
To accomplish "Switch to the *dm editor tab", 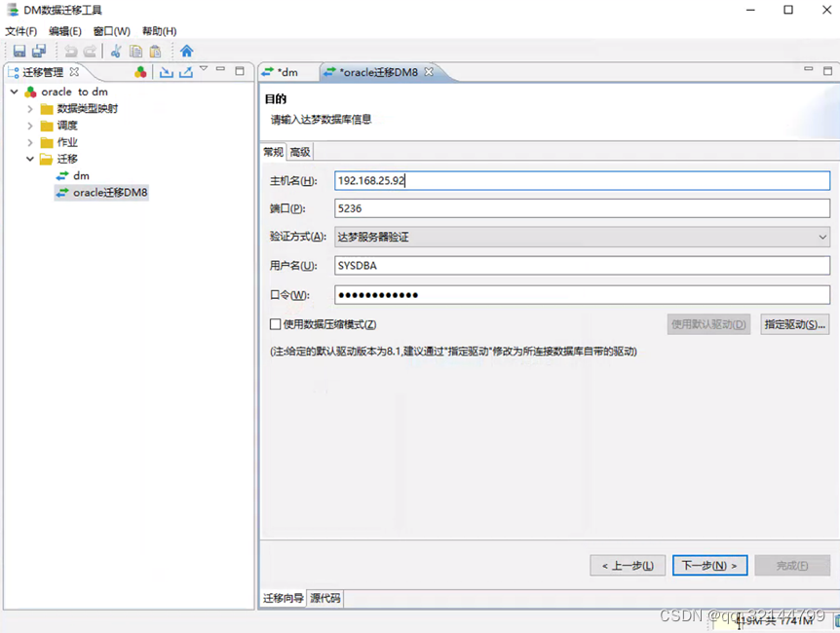I will 287,72.
